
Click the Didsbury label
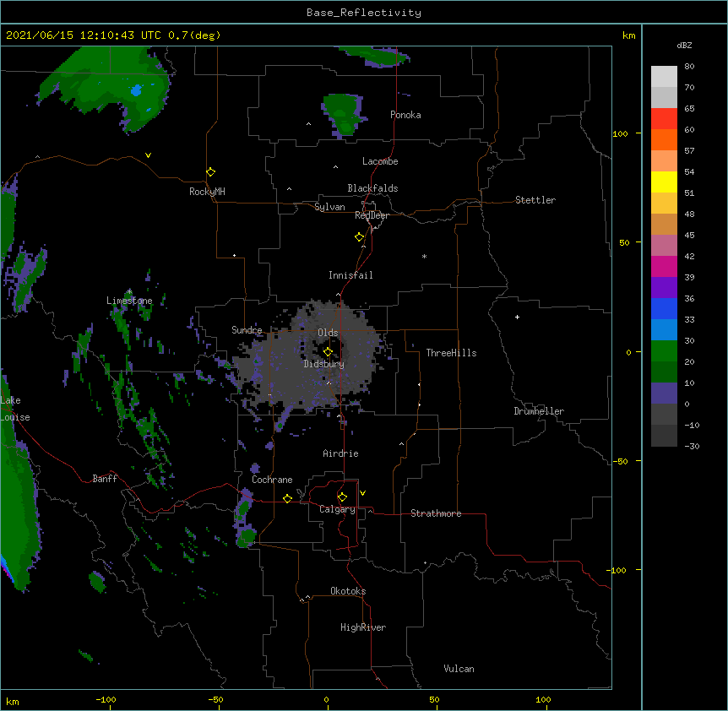[324, 364]
